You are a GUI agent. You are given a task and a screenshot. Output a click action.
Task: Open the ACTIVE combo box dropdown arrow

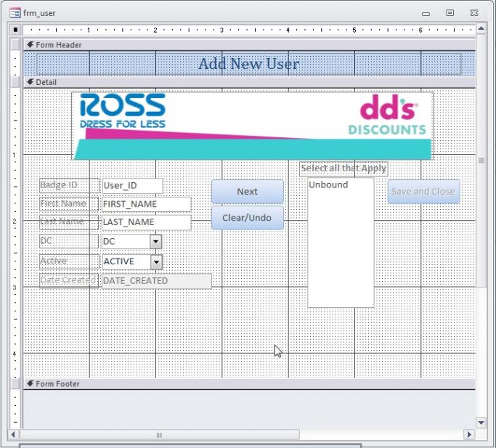coord(156,261)
